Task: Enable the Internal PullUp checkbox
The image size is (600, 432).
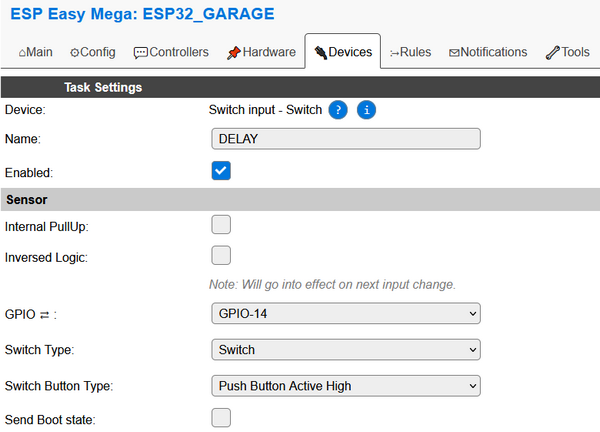Action: click(x=221, y=224)
